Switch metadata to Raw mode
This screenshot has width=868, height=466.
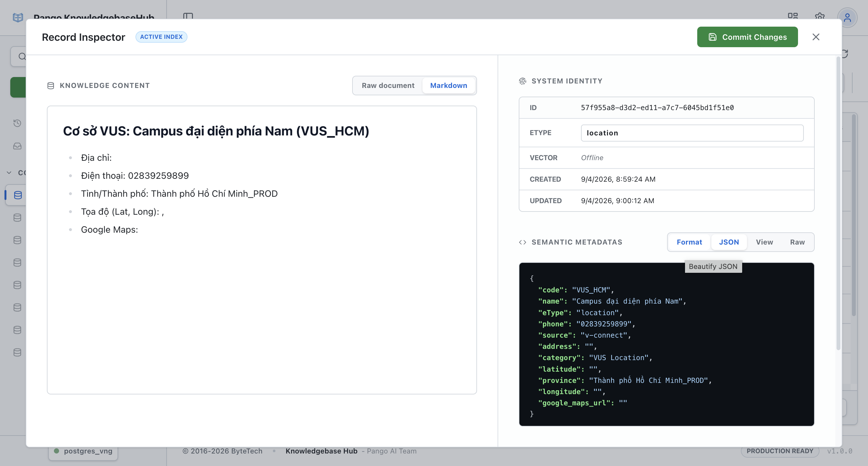pos(797,242)
